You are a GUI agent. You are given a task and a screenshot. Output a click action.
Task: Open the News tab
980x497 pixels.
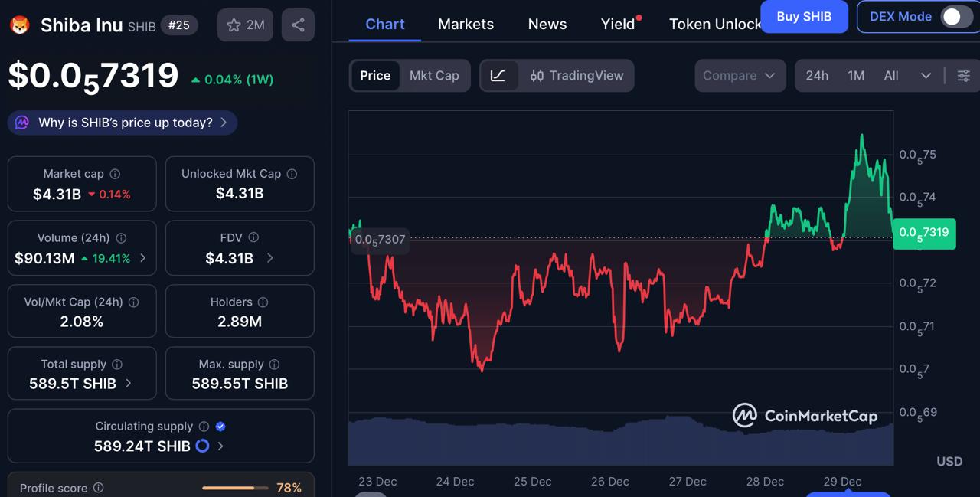(547, 24)
